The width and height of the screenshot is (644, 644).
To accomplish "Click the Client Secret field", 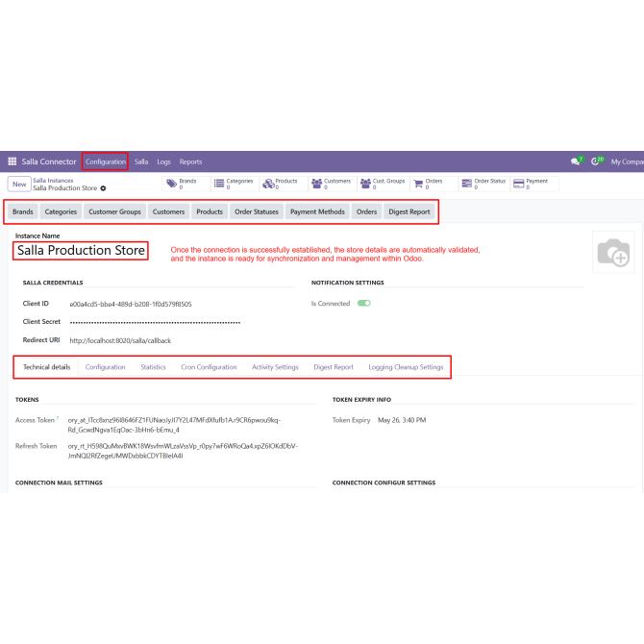I will pyautogui.click(x=155, y=322).
